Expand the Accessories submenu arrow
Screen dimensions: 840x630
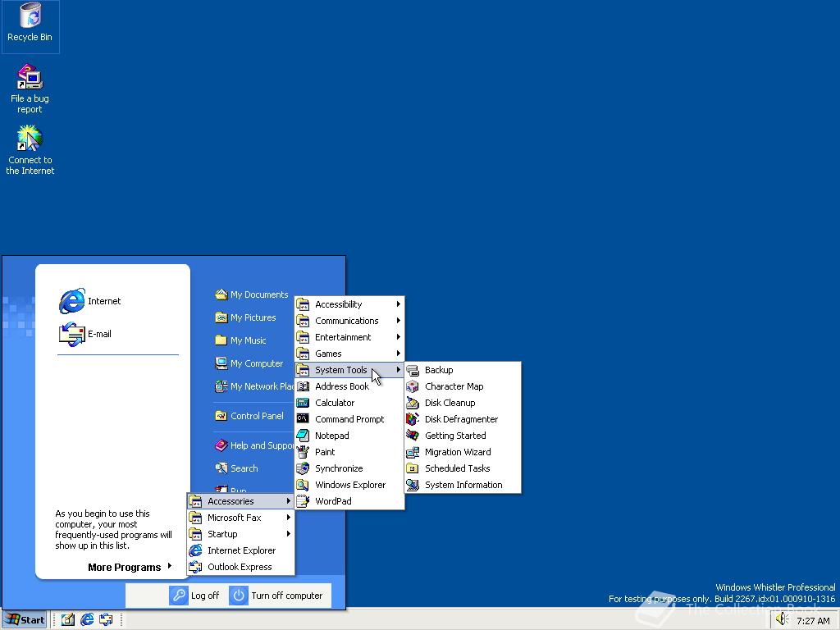[288, 501]
